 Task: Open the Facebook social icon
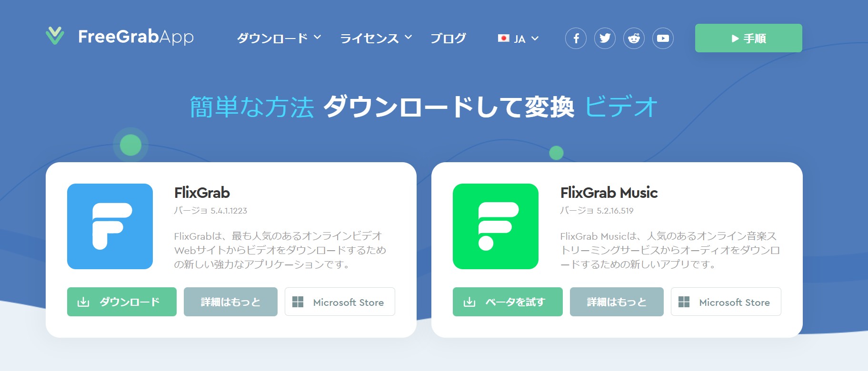576,38
